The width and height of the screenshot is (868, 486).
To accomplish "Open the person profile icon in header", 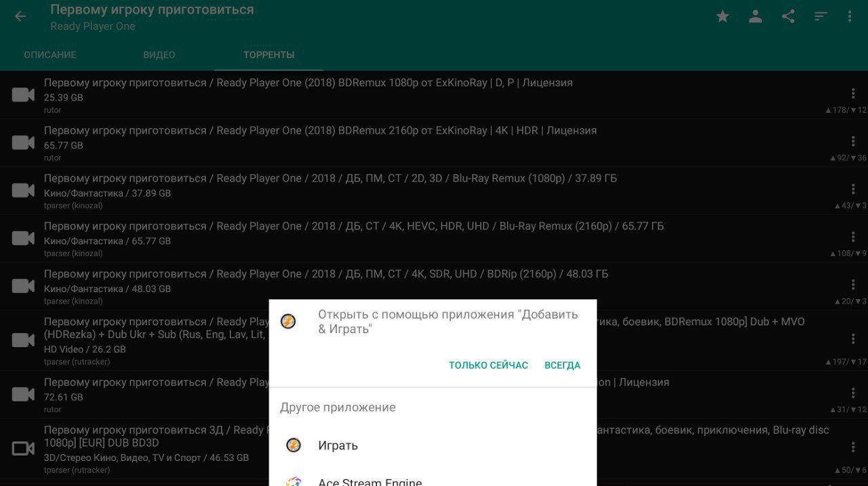I will 755,17.
